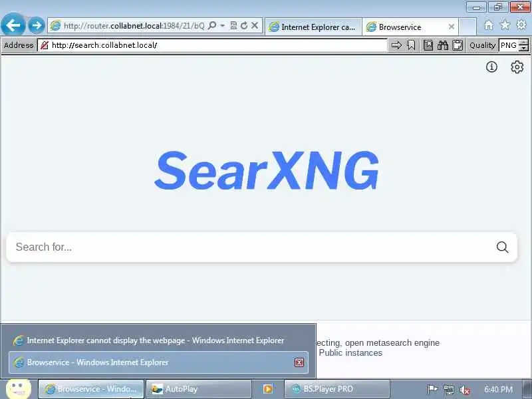Image resolution: width=532 pixels, height=399 pixels.
Task: Decrease Quality with down stepper arrow
Action: point(524,48)
